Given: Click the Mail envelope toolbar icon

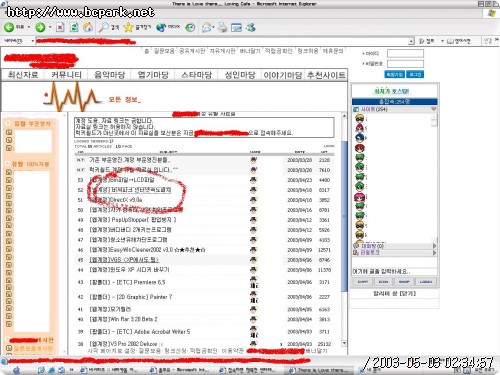Looking at the screenshot, I should 207,27.
